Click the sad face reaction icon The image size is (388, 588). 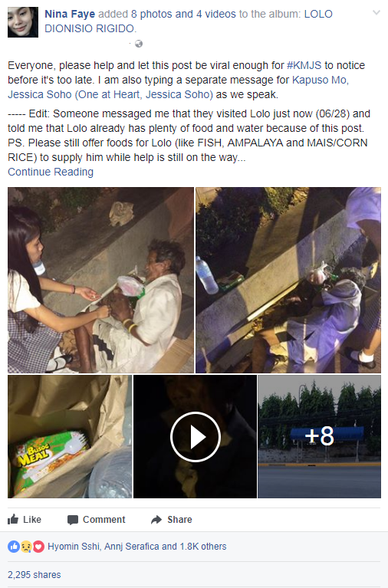26,547
